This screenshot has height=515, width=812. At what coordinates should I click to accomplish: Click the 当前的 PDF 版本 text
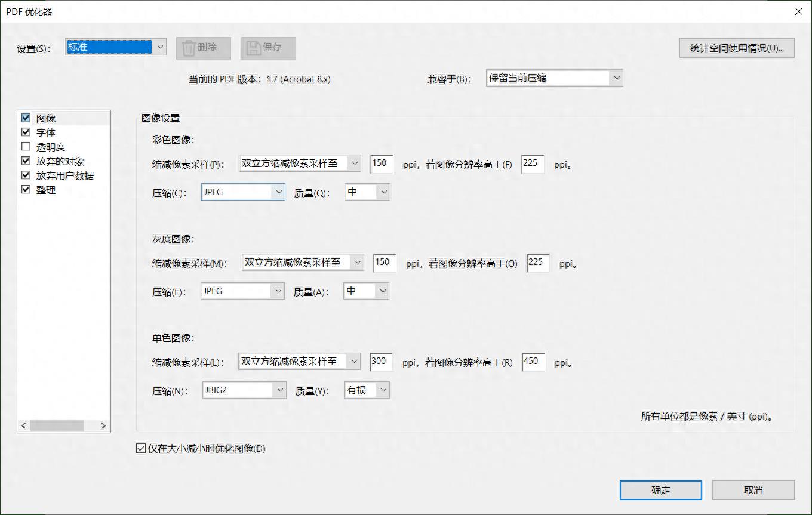tap(259, 79)
